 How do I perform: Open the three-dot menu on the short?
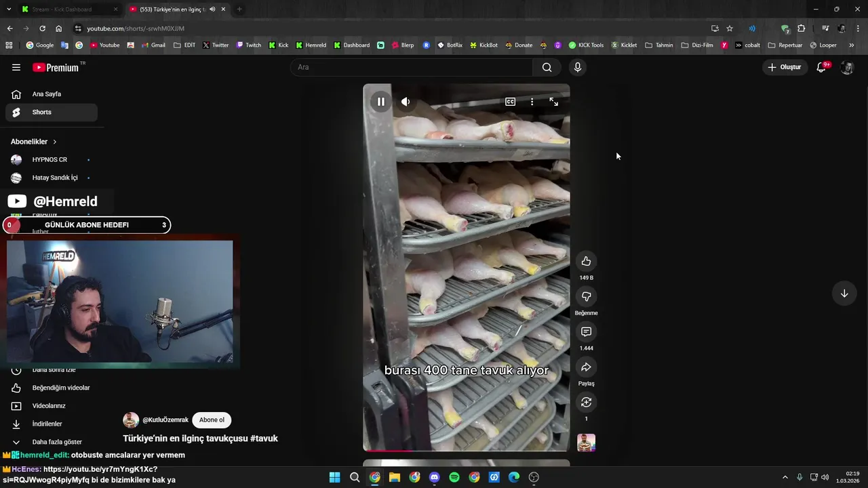[532, 102]
